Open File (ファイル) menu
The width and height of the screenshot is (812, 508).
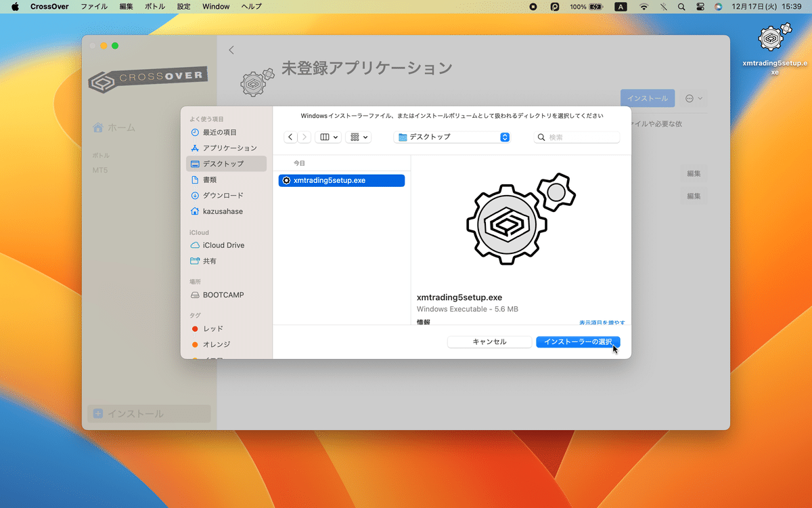click(x=94, y=7)
